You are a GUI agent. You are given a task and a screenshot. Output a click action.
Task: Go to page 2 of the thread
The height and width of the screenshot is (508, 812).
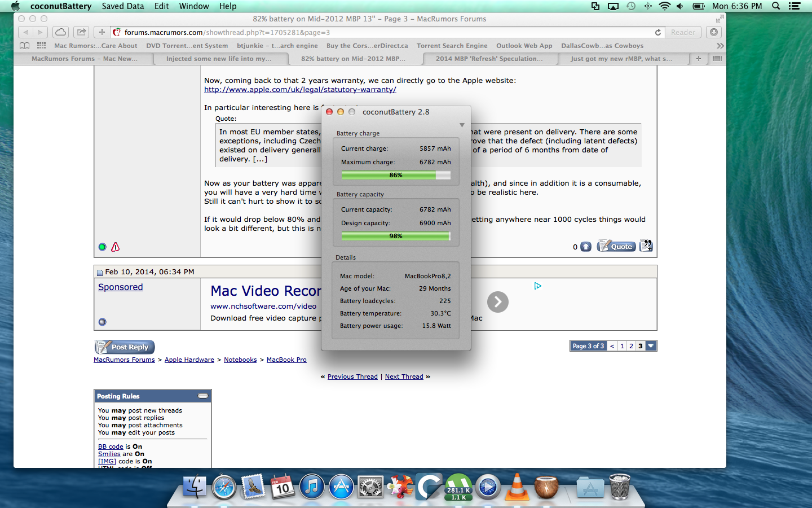tap(631, 346)
